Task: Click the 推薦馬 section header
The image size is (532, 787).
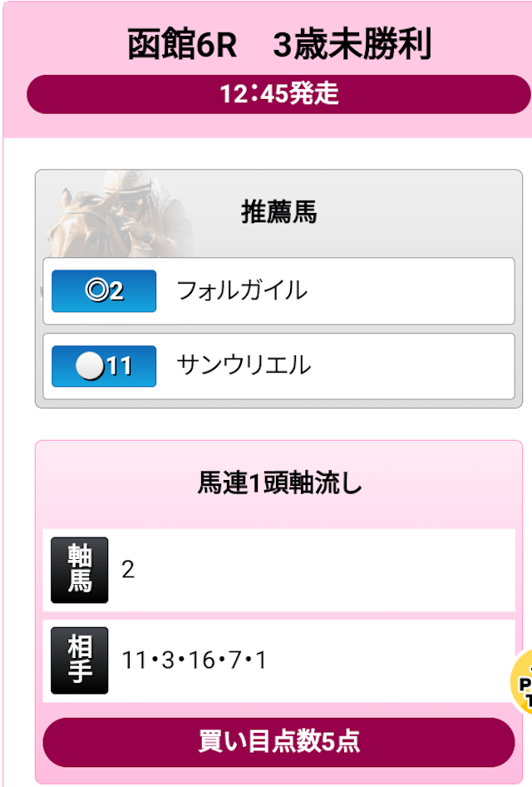Action: point(278,212)
